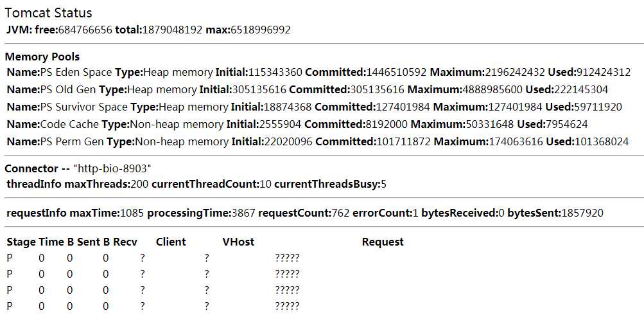Click the Request column header
Screen dimensions: 644x315
point(383,242)
